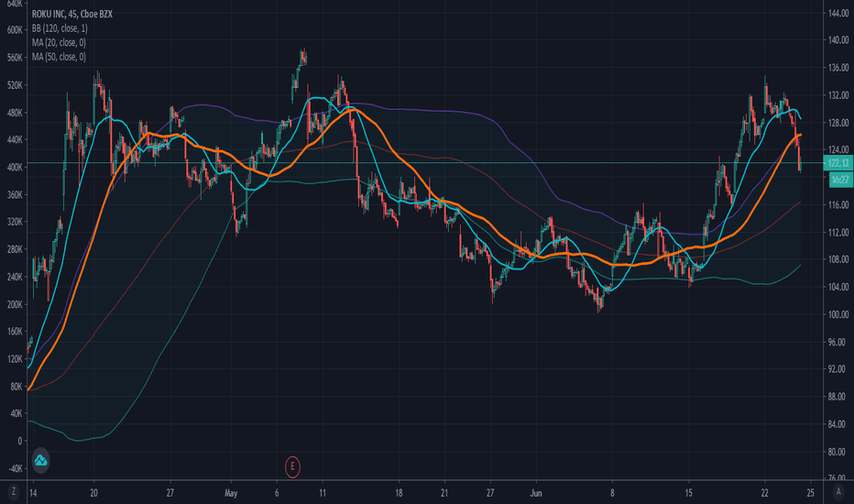Image resolution: width=854 pixels, height=504 pixels.
Task: Click the '25' date axis label
Action: click(810, 493)
